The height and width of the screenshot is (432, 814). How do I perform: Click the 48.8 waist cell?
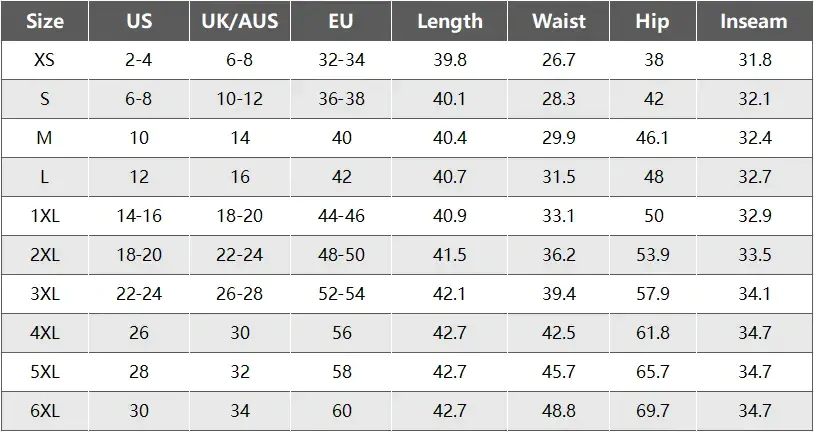tap(558, 411)
